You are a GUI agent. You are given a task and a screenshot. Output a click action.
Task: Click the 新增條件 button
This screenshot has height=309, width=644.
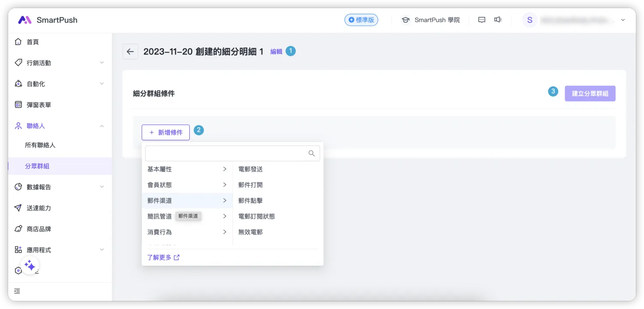tap(166, 133)
